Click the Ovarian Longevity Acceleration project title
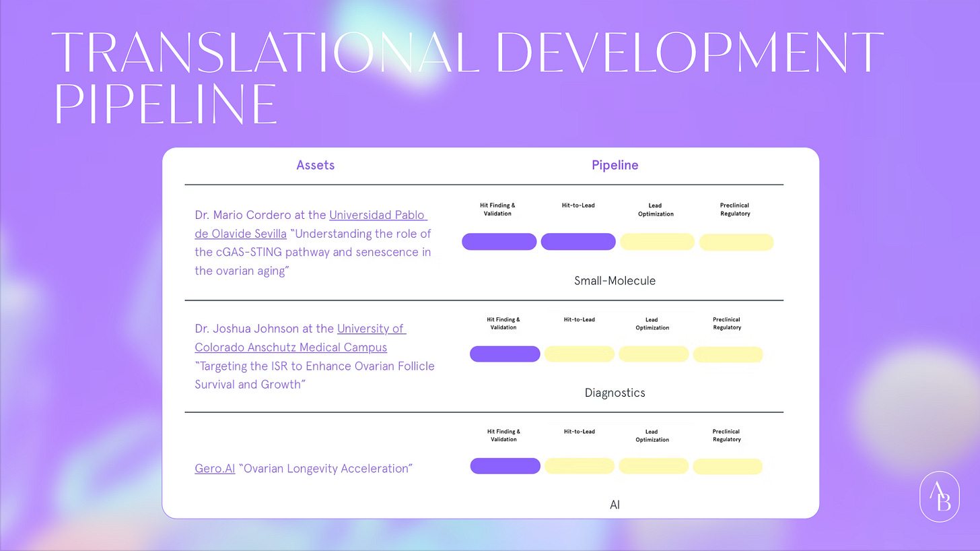The image size is (980, 551). click(x=326, y=468)
